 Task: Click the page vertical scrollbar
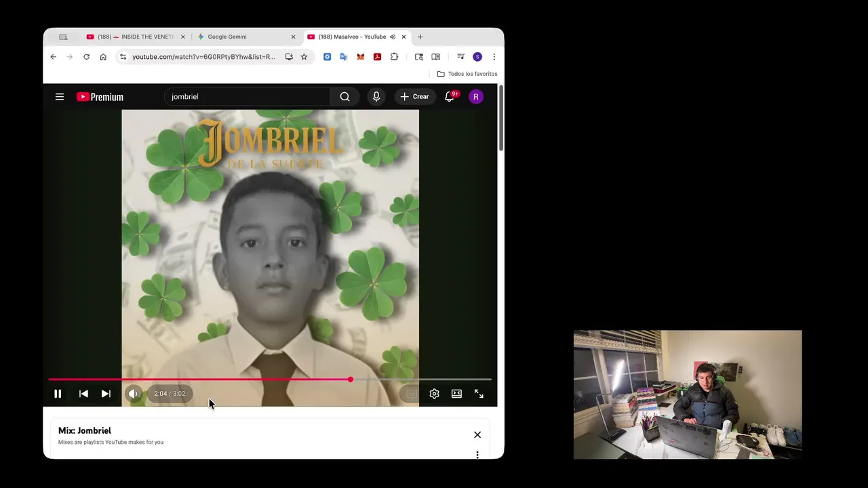[x=501, y=119]
